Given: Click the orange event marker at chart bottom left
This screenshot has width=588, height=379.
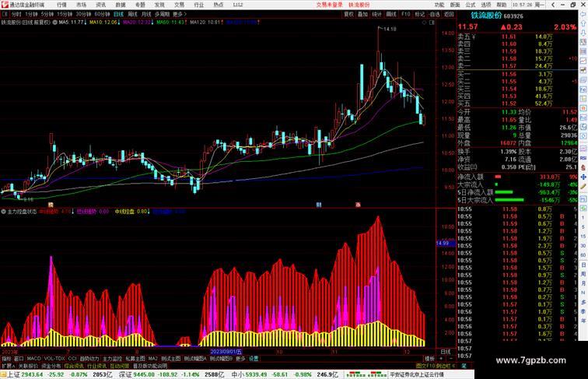Looking at the screenshot, I should click(51, 205).
